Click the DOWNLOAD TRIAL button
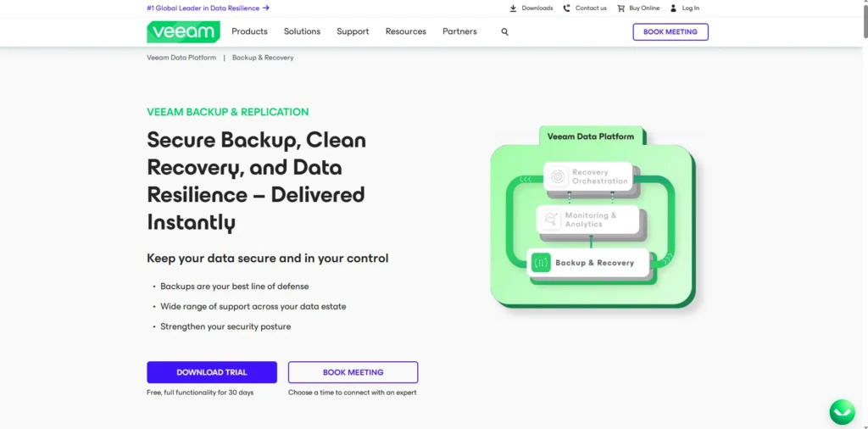The width and height of the screenshot is (868, 429). [212, 372]
